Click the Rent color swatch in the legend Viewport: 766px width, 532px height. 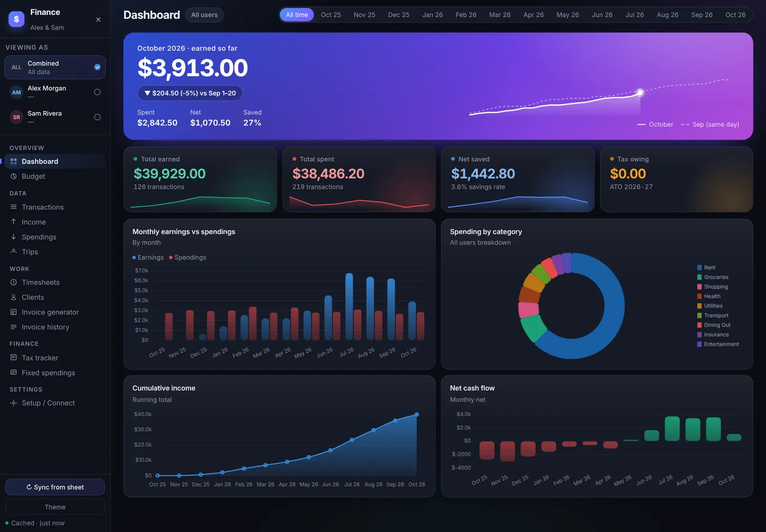point(699,268)
